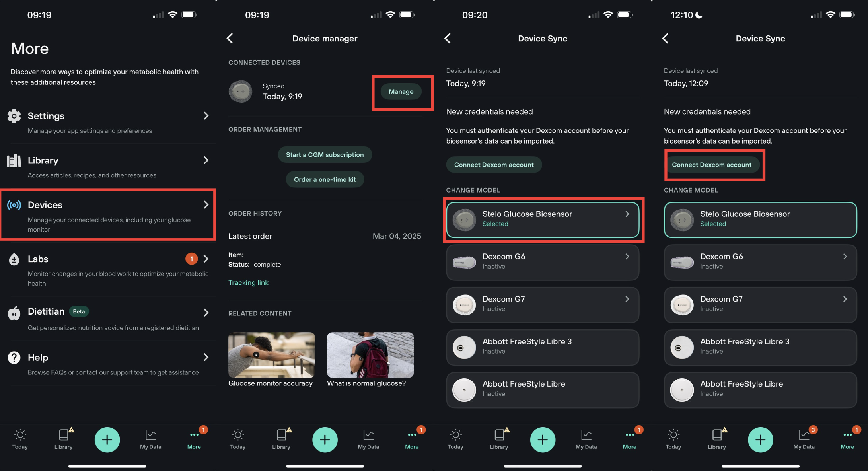This screenshot has height=471, width=868.
Task: Tap Start a CGM subscription
Action: (x=325, y=155)
